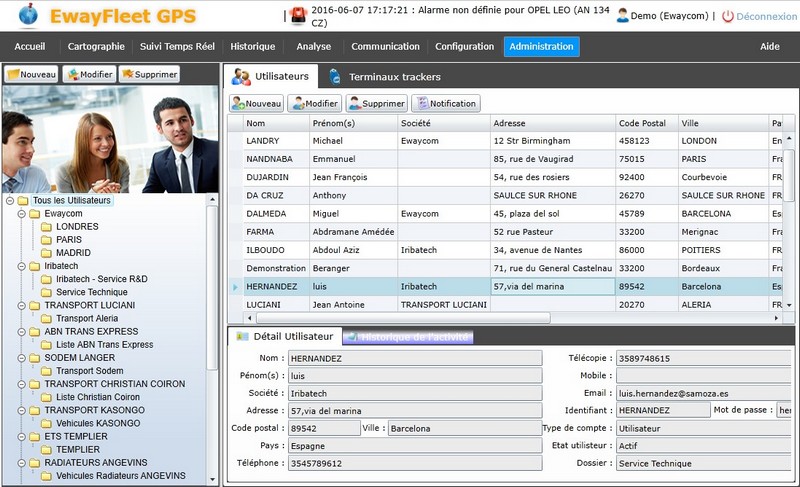Viewport: 800px width, 487px height.
Task: Click Modifier button above users table
Action: [x=314, y=104]
